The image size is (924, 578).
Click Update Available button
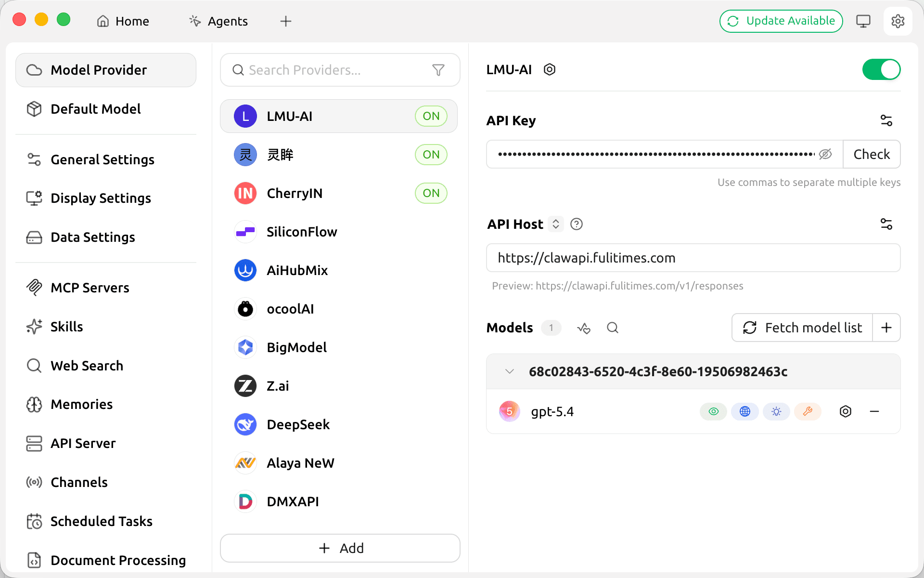click(x=781, y=21)
